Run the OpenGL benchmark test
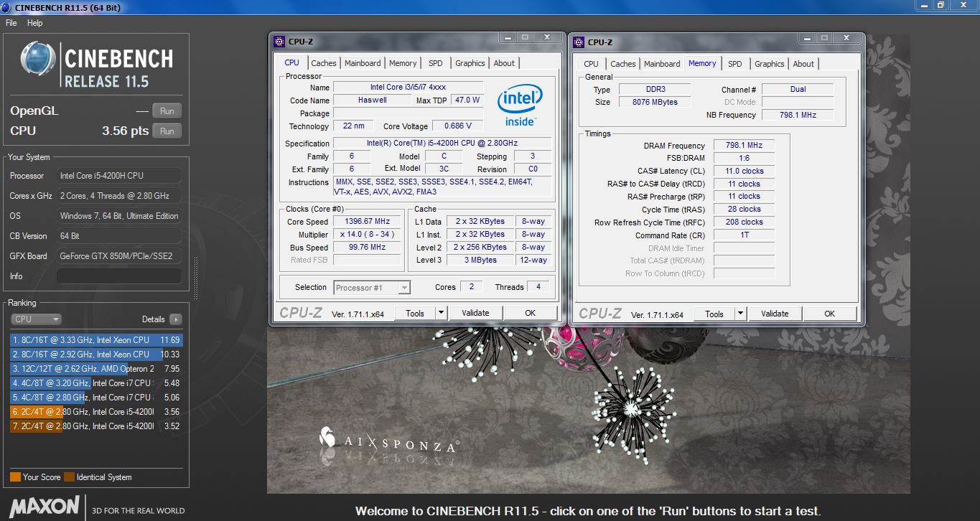Screen dimensions: 980x521 tap(167, 111)
